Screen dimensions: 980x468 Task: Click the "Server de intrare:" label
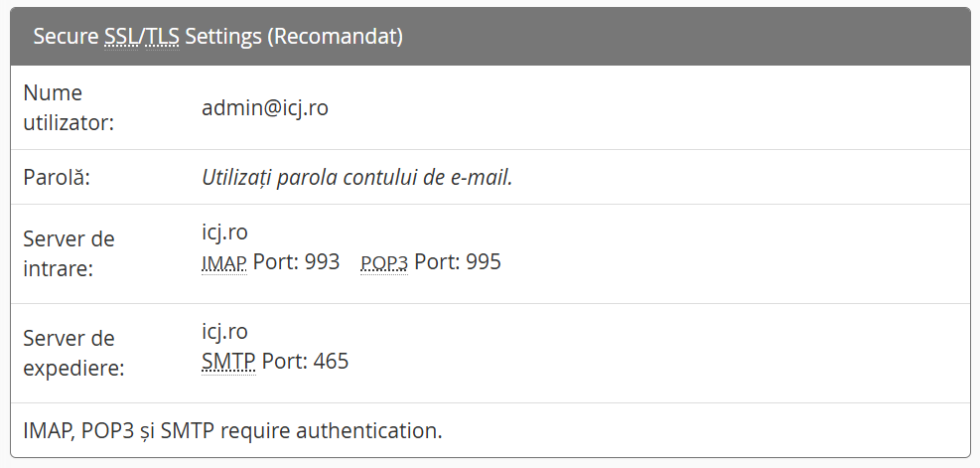69,253
